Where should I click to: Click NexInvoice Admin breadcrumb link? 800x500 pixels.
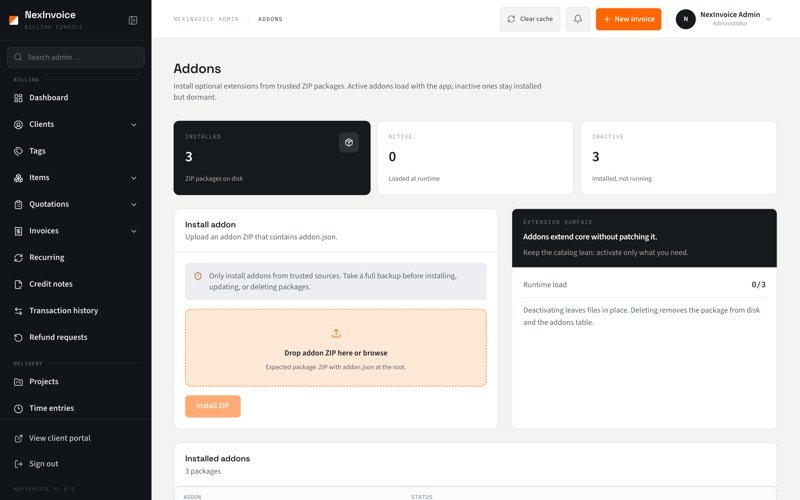click(206, 19)
